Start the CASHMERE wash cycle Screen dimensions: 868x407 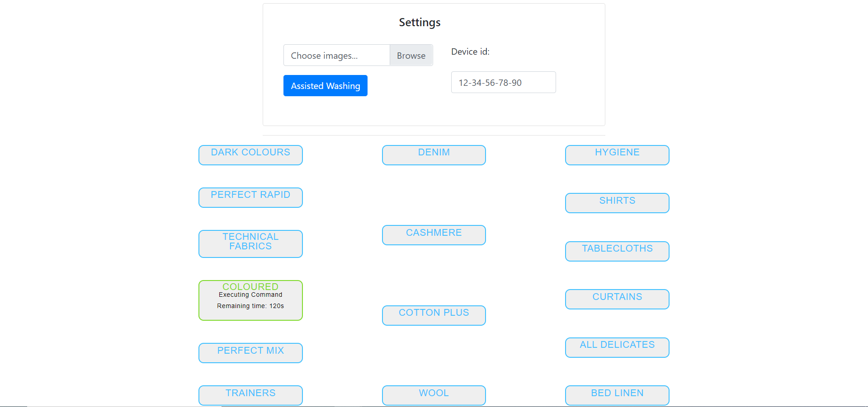pyautogui.click(x=434, y=235)
